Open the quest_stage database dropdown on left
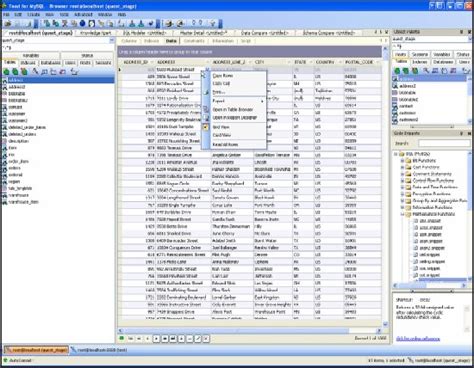474x368 pixels. coord(112,40)
